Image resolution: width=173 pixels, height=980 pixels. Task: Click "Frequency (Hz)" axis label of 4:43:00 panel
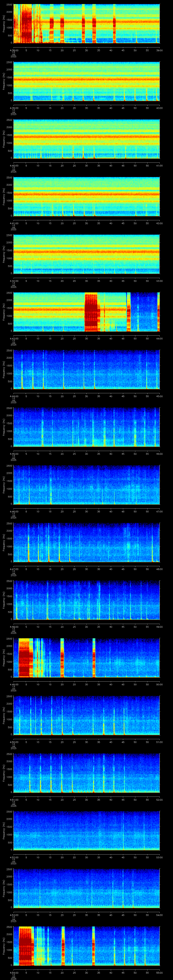coord(4,312)
